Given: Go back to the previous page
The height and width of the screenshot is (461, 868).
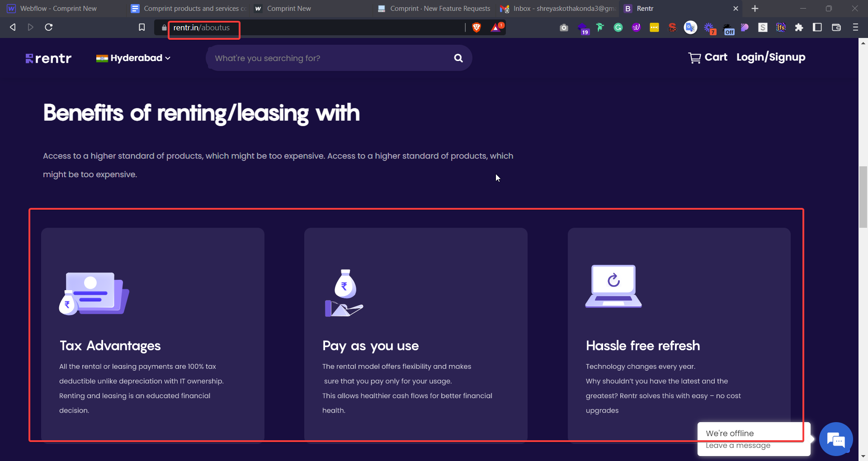Looking at the screenshot, I should coord(13,27).
